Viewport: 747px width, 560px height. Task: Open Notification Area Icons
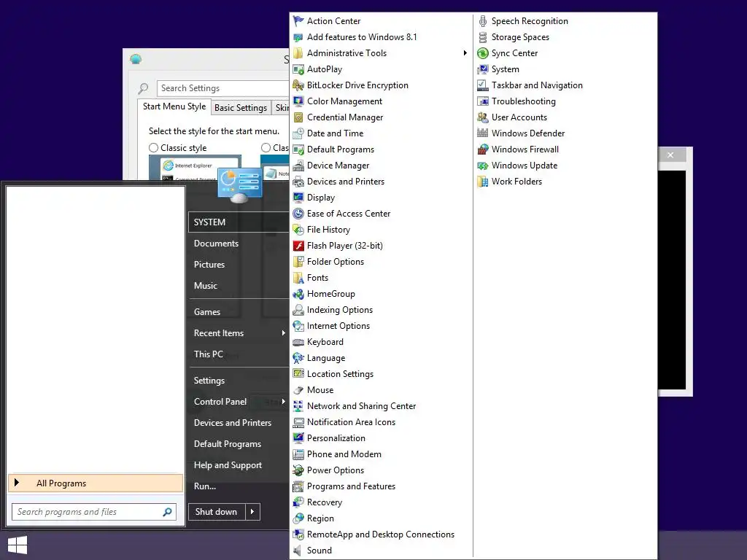click(351, 422)
